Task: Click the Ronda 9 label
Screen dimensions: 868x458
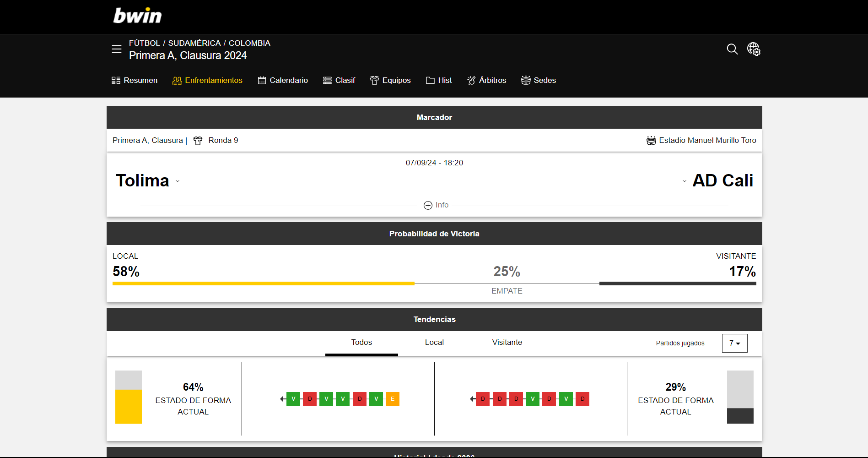Action: click(223, 141)
